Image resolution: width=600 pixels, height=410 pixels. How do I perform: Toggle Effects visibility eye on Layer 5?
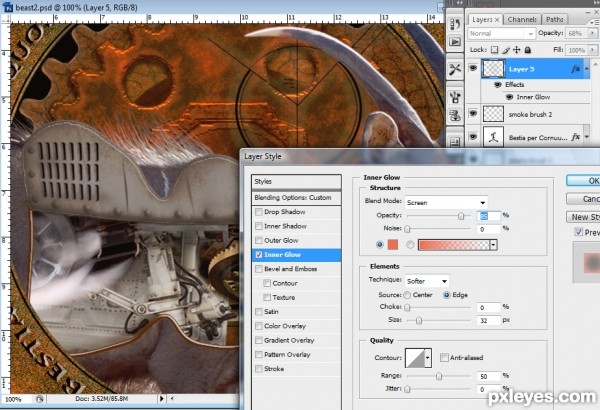[498, 85]
